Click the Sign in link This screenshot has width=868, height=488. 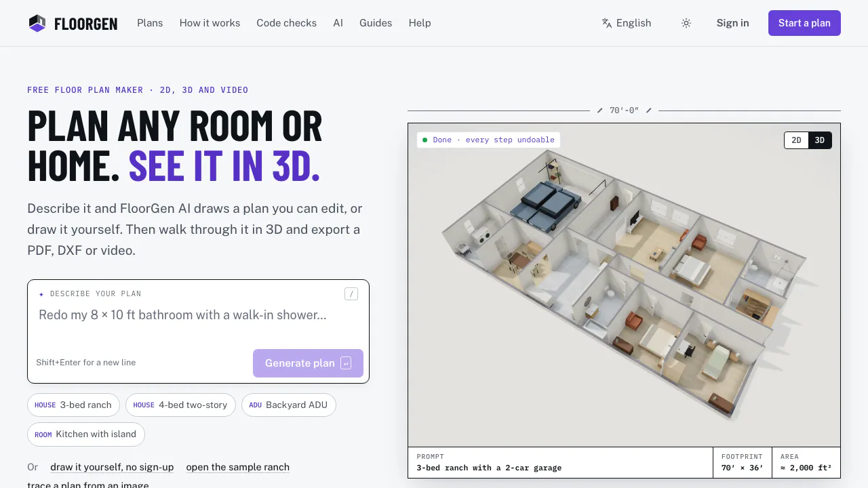[x=732, y=23]
